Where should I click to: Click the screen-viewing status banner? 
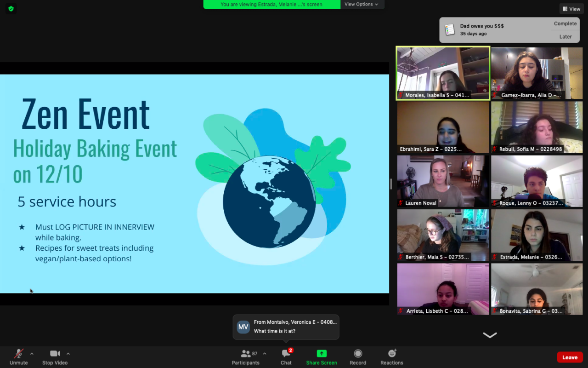271,4
